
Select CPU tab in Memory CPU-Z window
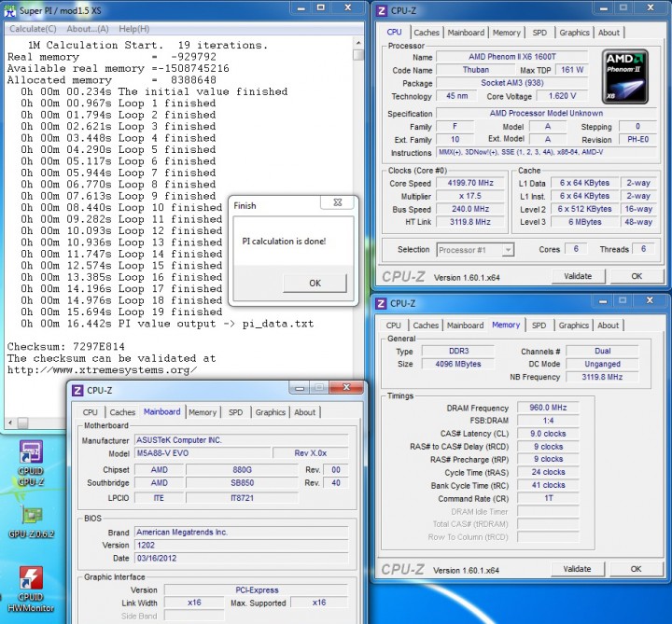point(393,326)
